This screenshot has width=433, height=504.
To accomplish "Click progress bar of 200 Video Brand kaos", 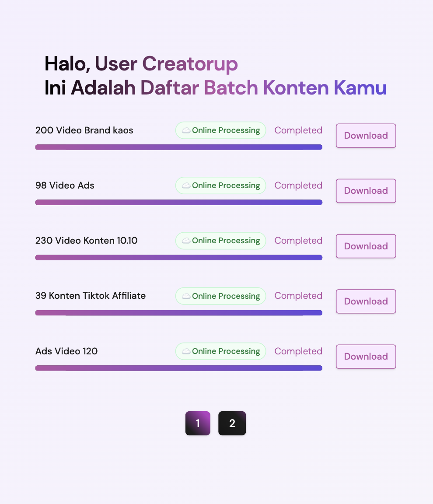I will pos(178,147).
